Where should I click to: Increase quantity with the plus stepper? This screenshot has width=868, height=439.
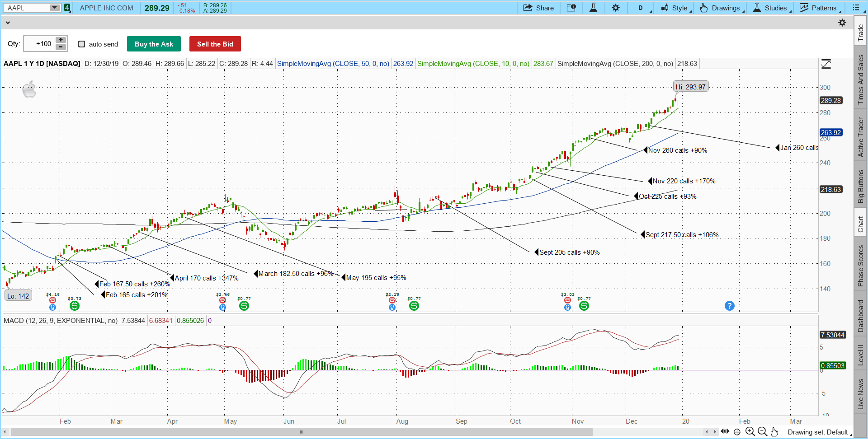point(61,40)
